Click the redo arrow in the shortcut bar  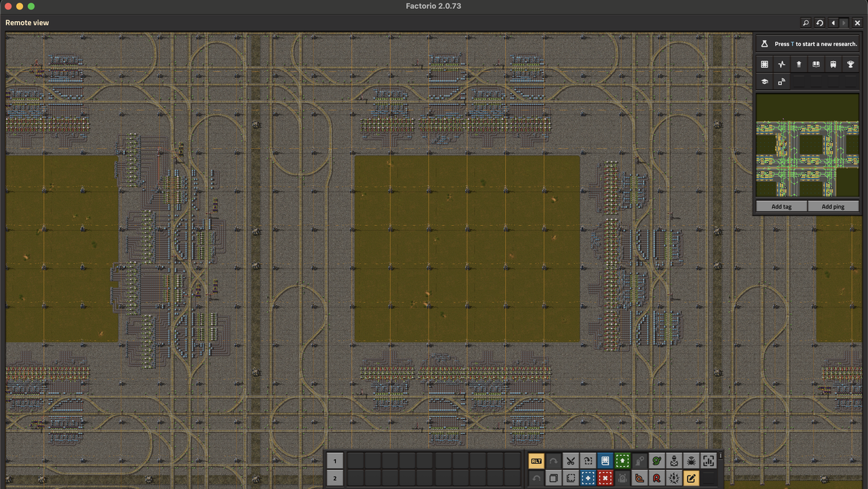553,461
